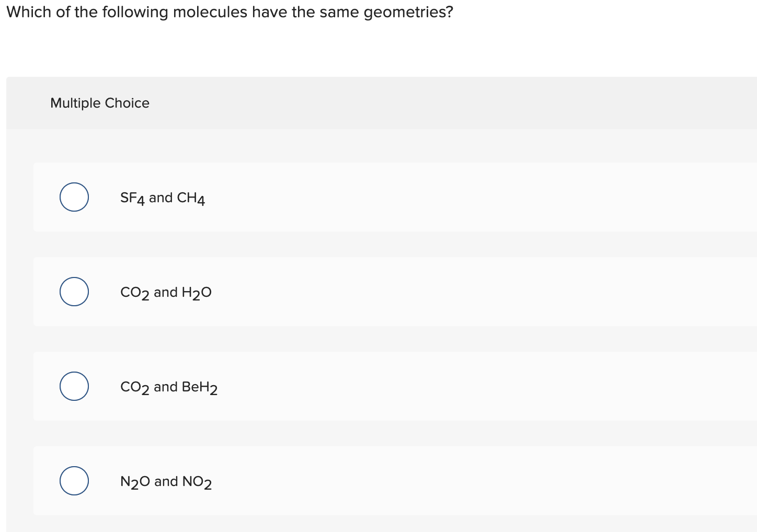Select the radio button for CO2 and H2O
Viewport: 757px width, 532px height.
pyautogui.click(x=74, y=292)
